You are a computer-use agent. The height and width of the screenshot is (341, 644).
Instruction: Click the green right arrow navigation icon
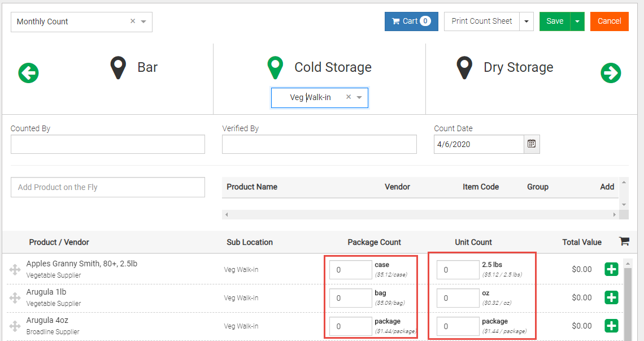pyautogui.click(x=611, y=73)
